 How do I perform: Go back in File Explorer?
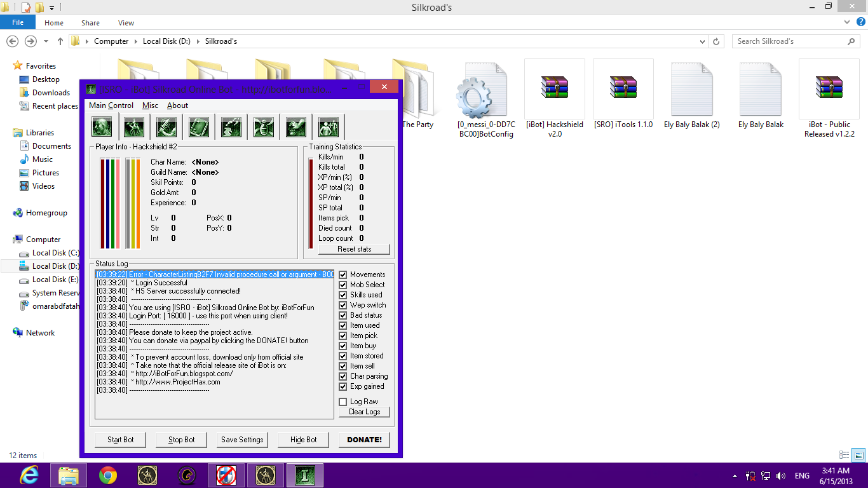(13, 41)
